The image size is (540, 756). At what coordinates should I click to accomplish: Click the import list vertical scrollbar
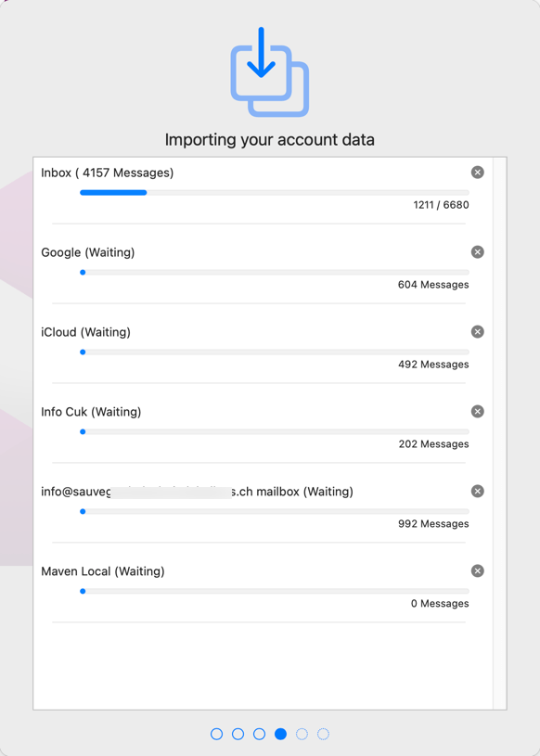pyautogui.click(x=499, y=433)
